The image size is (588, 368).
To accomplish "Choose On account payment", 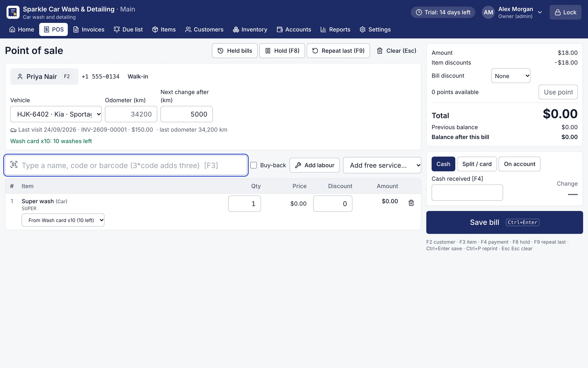I will pos(519,164).
